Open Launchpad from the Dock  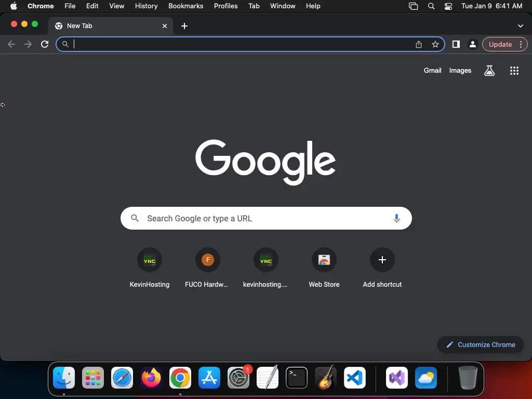coord(93,378)
